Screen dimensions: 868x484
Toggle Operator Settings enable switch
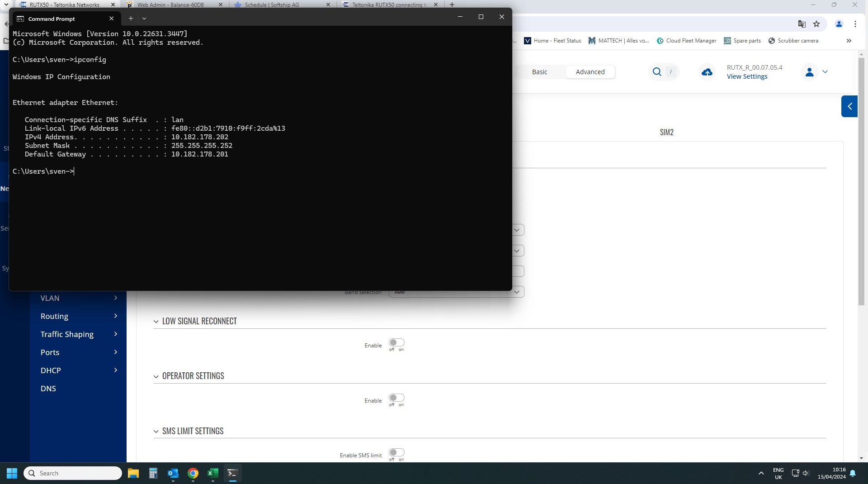tap(396, 398)
